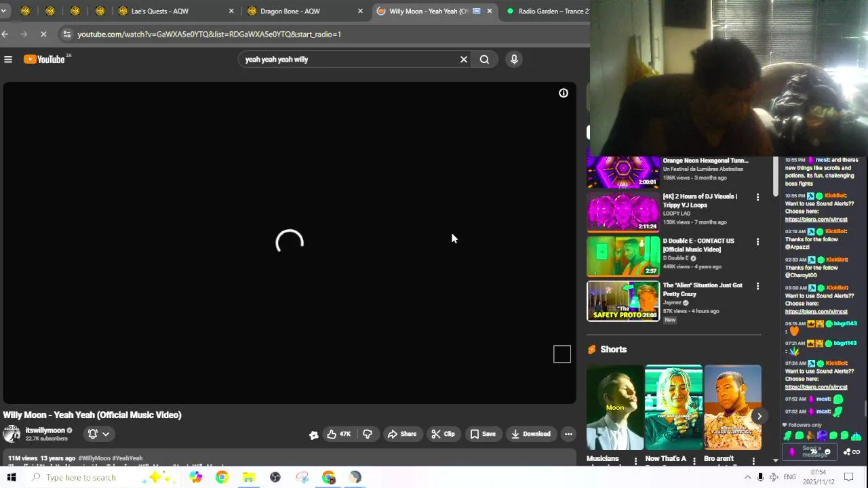Open the YouTube hamburger guide menu
The image size is (868, 488).
click(x=8, y=60)
